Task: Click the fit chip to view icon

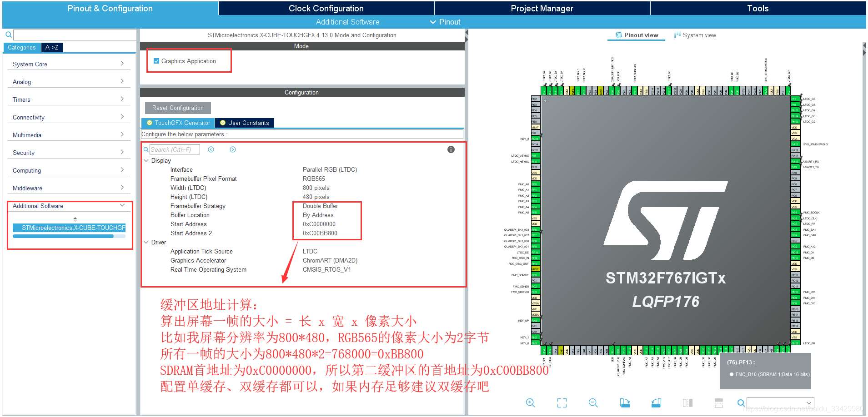Action: click(562, 403)
